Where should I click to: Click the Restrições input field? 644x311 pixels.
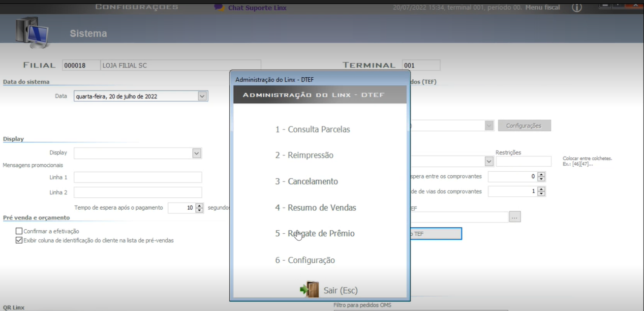coord(523,161)
